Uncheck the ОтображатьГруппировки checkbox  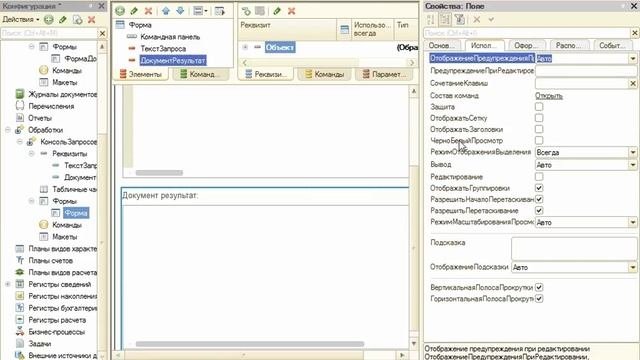pos(539,188)
